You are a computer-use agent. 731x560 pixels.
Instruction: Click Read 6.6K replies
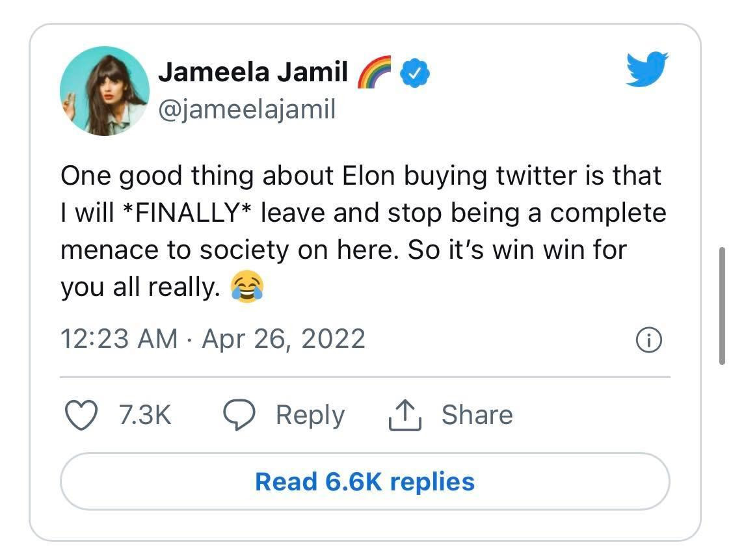(364, 481)
